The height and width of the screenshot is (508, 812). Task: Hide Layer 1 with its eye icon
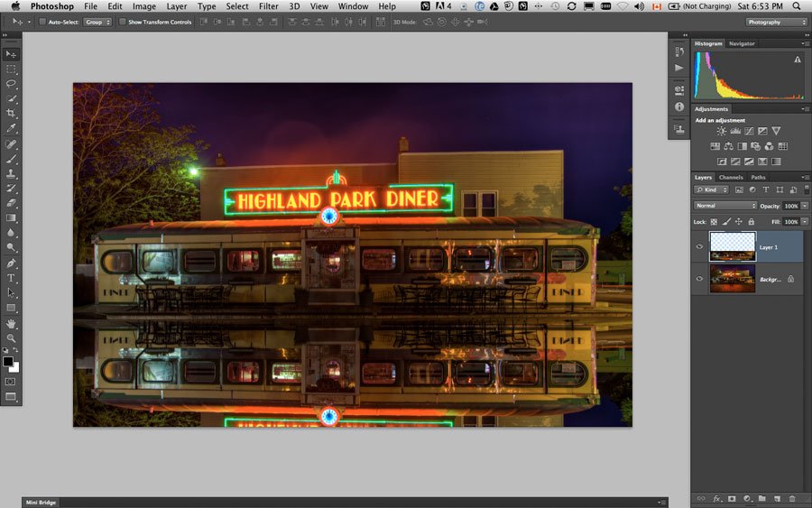tap(699, 246)
